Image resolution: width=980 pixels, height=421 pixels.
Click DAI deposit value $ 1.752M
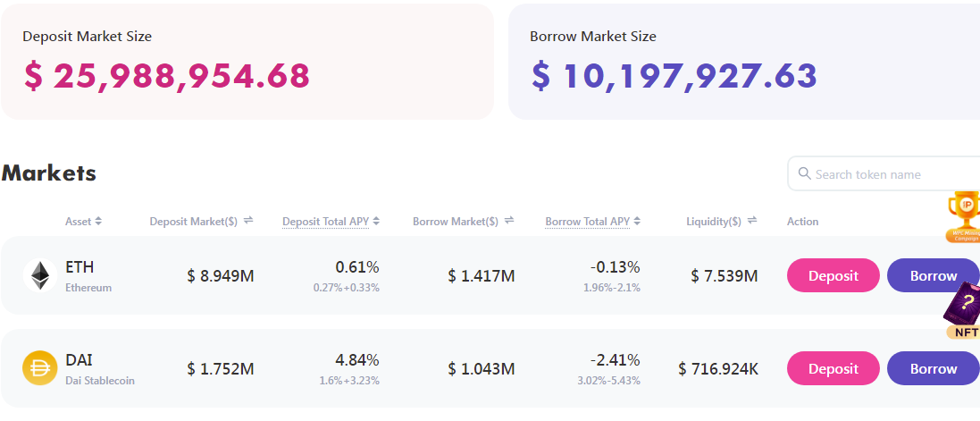[x=221, y=369]
